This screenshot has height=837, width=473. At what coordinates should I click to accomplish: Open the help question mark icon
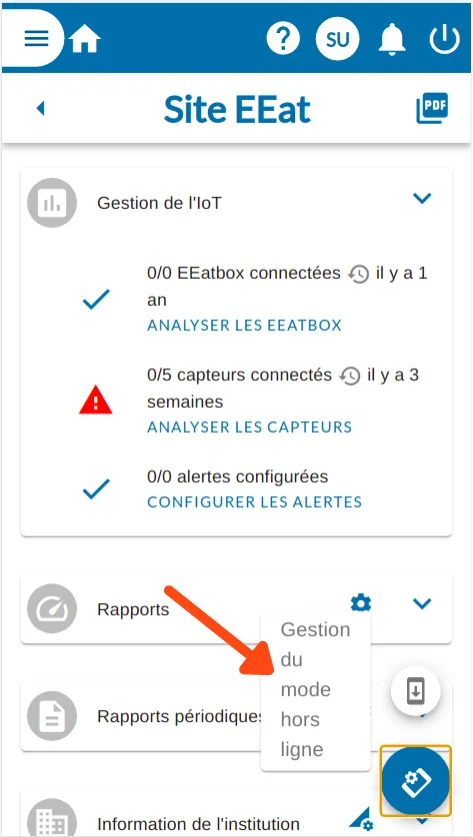[x=283, y=39]
